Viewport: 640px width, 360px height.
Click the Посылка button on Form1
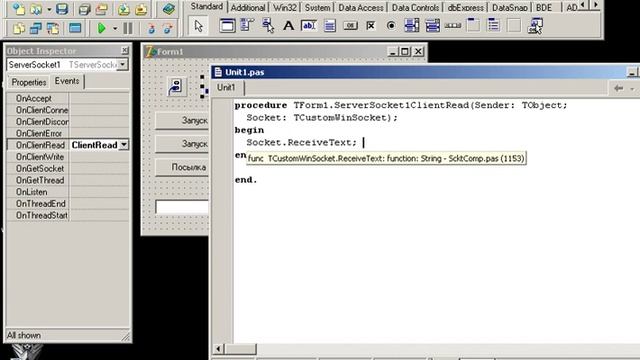coord(182,167)
